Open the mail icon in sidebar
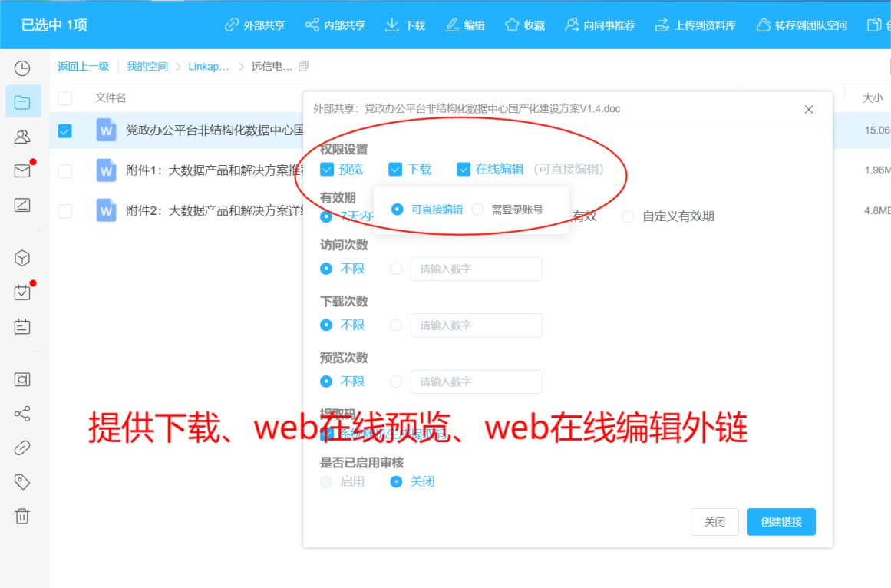 pyautogui.click(x=22, y=170)
